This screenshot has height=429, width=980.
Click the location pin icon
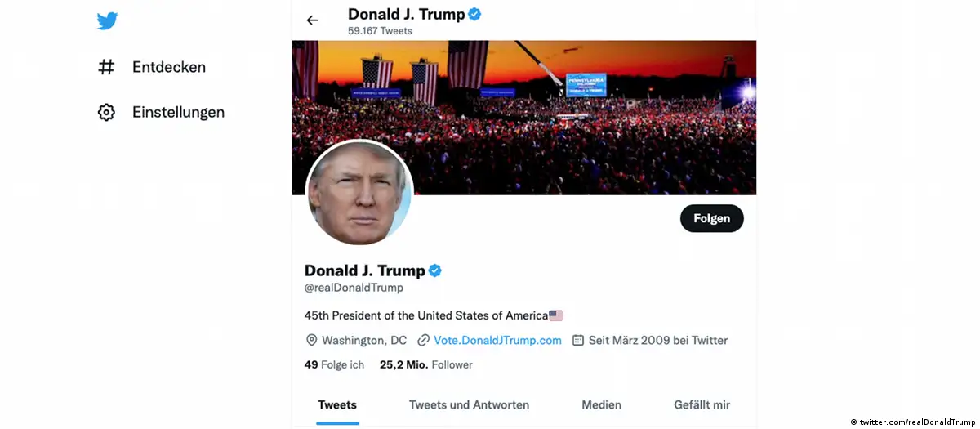(x=311, y=340)
